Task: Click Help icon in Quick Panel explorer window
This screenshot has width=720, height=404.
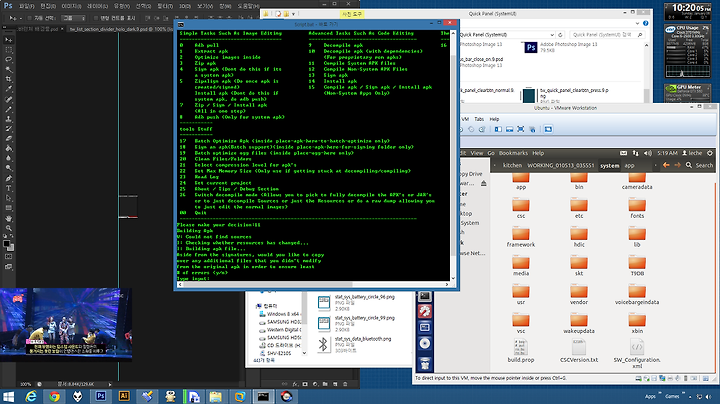Action: pyautogui.click(x=646, y=23)
